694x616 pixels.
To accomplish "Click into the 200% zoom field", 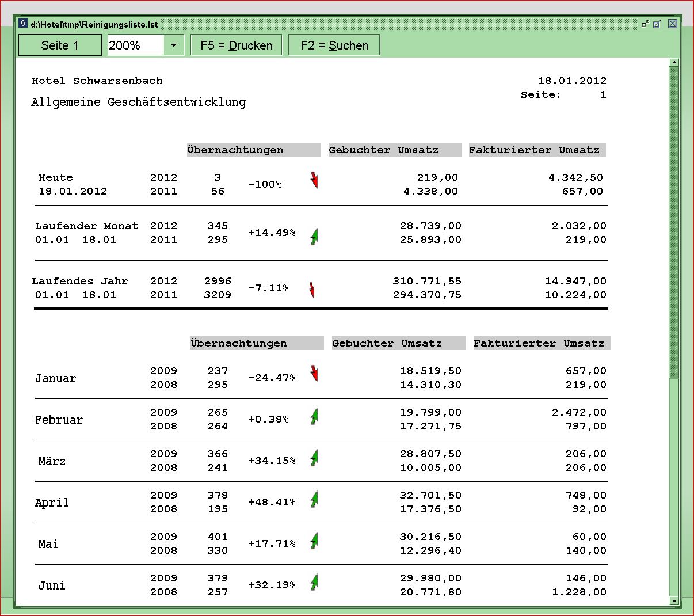I will pos(136,45).
